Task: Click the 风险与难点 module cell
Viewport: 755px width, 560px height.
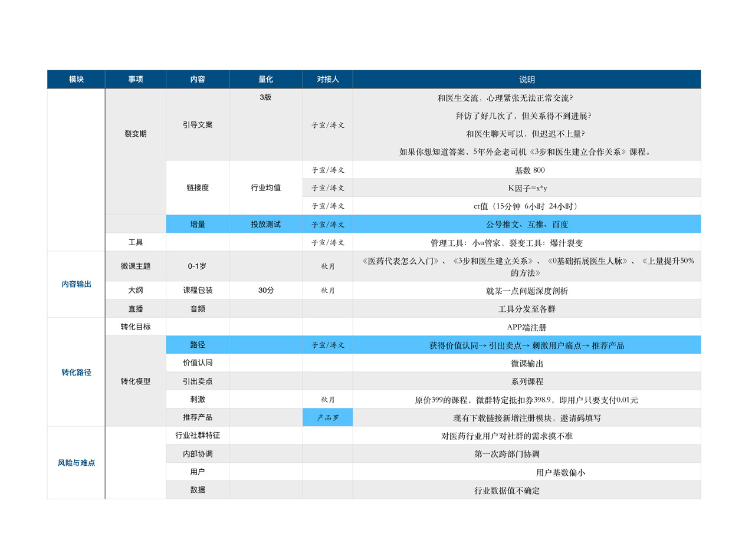Action: 76,463
